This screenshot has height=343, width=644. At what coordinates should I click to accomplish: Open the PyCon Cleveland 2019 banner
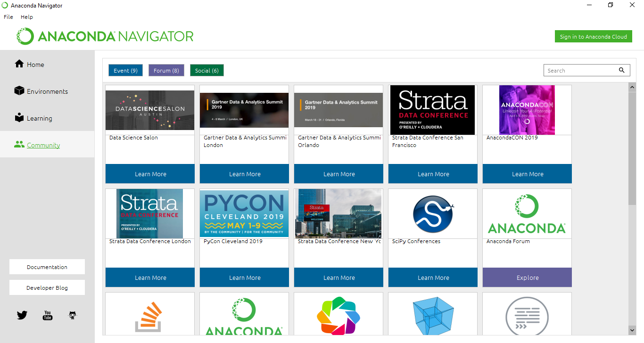(x=244, y=213)
